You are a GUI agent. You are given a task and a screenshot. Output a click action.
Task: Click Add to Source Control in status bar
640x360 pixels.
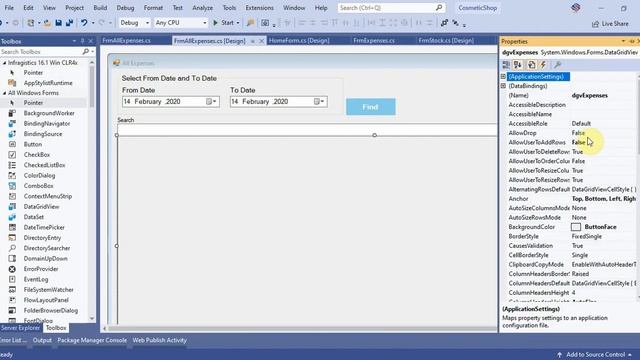595,354
